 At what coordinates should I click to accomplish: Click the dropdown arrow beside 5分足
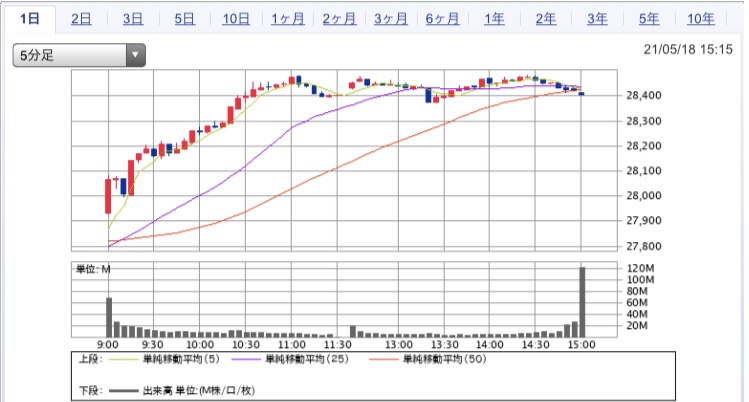pyautogui.click(x=136, y=55)
